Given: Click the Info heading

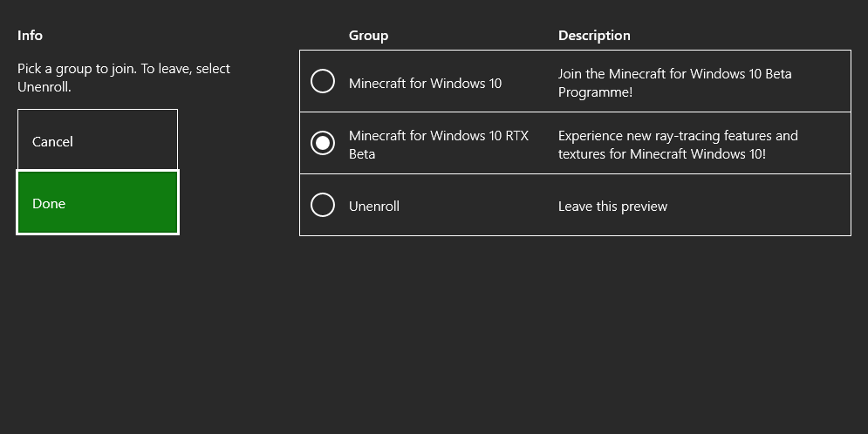Looking at the screenshot, I should tap(30, 36).
